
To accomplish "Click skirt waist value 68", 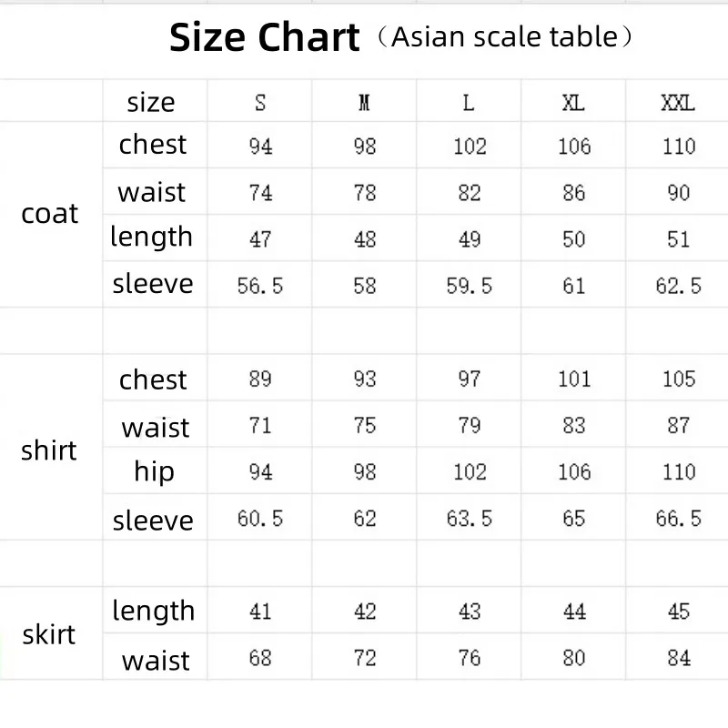I will 260,658.
